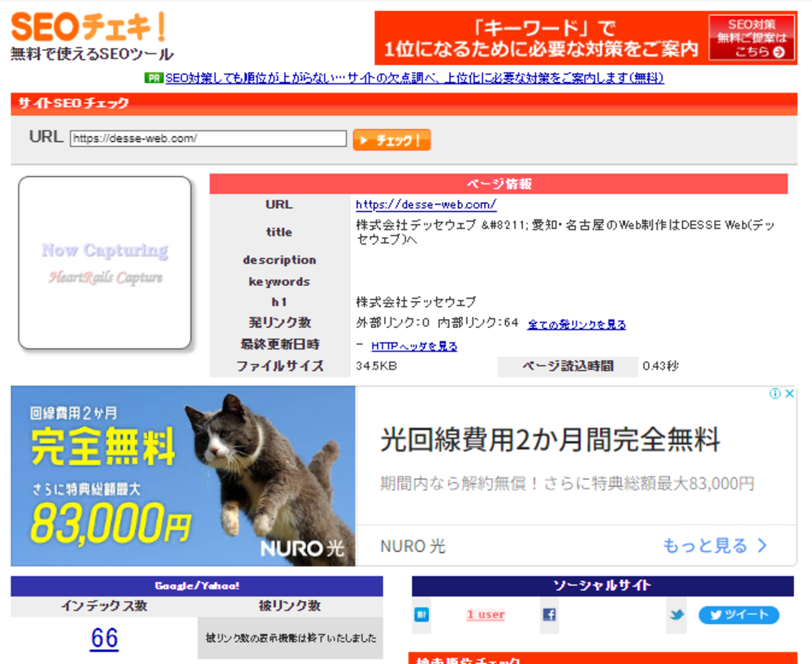This screenshot has height=664, width=812.
Task: Open the red SEO対策 keyword banner ad
Action: (585, 38)
